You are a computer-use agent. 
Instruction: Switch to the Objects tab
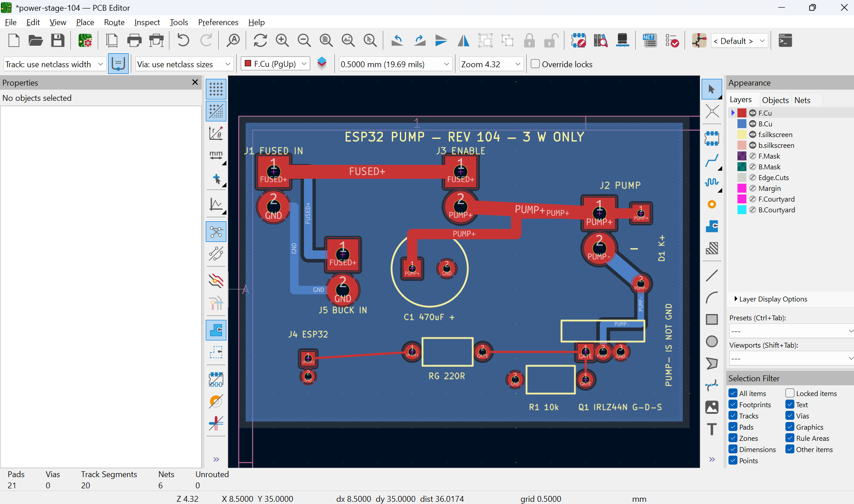point(775,100)
